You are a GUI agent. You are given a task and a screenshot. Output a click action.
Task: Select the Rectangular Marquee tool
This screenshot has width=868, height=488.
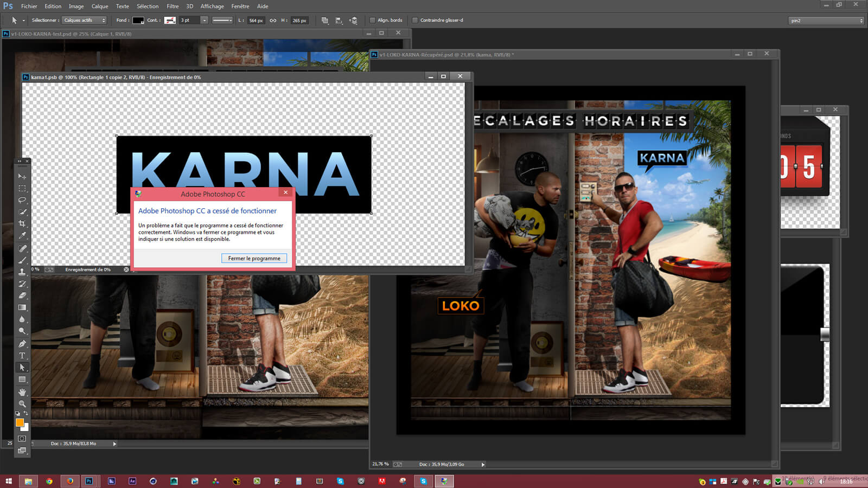coord(22,188)
